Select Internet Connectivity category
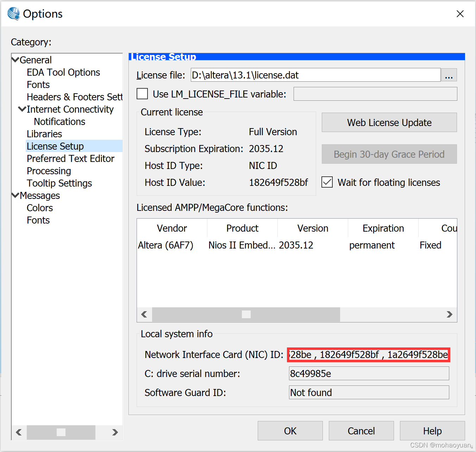Screen dimensions: 476x452 click(x=70, y=109)
